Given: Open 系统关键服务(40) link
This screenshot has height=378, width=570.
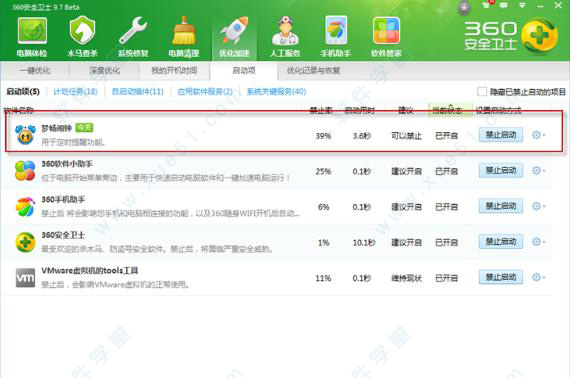Looking at the screenshot, I should pos(276,92).
